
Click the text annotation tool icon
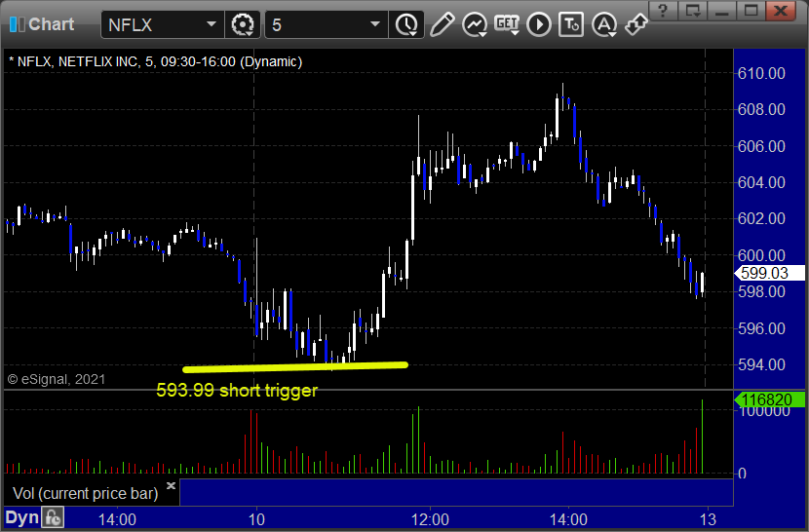coord(571,24)
